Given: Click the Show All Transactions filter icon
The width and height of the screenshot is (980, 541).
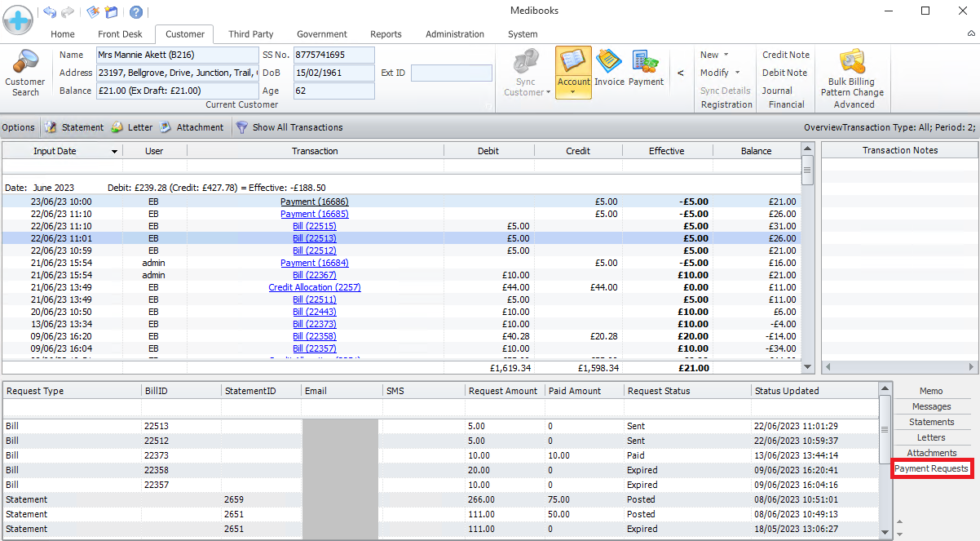Looking at the screenshot, I should click(x=242, y=127).
